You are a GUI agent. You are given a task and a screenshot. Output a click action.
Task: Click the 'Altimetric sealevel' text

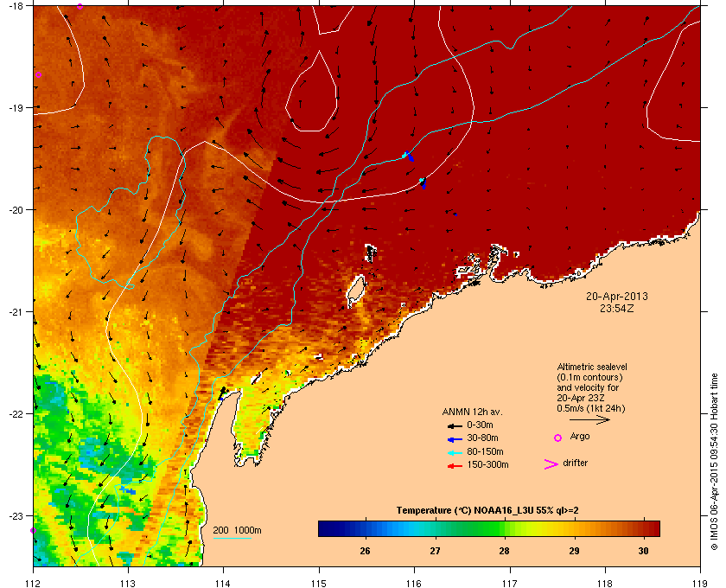point(592,367)
